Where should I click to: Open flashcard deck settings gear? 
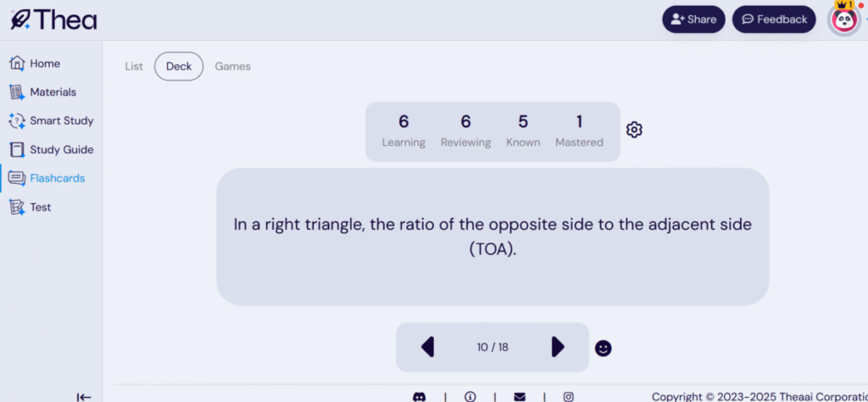pos(634,130)
